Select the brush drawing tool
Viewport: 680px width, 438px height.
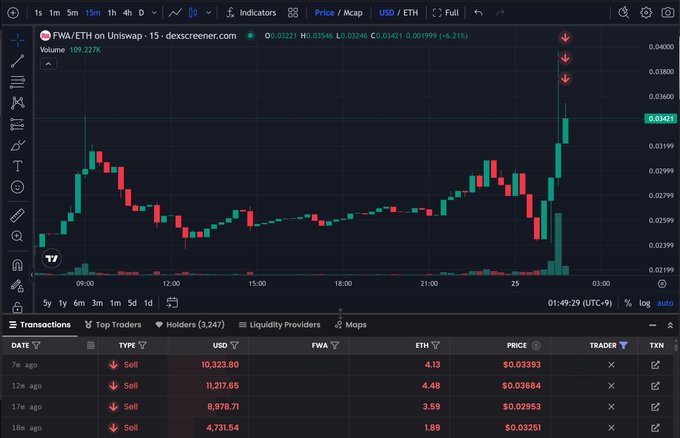pyautogui.click(x=17, y=145)
